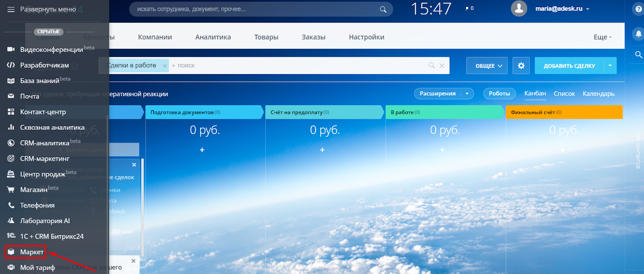Switch to the Товары tab
Image resolution: width=644 pixels, height=274 pixels.
[266, 37]
